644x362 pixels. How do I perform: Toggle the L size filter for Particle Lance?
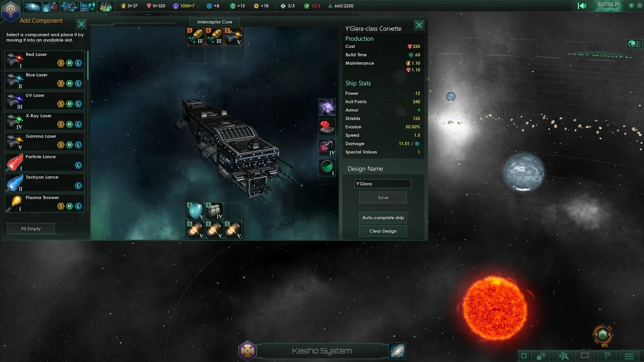tap(78, 165)
